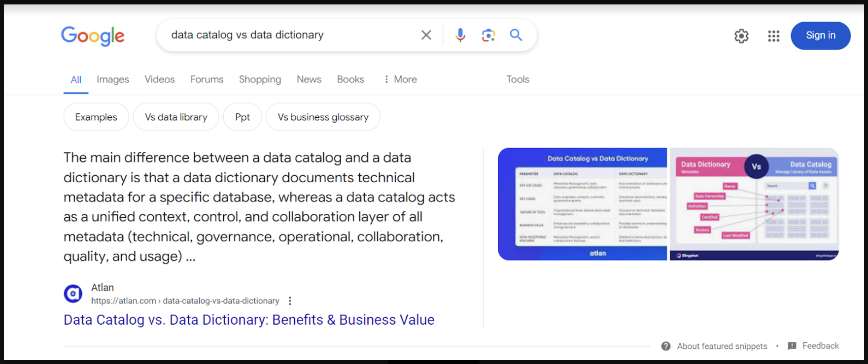The height and width of the screenshot is (364, 868).
Task: Click the Atlan site name
Action: click(103, 288)
